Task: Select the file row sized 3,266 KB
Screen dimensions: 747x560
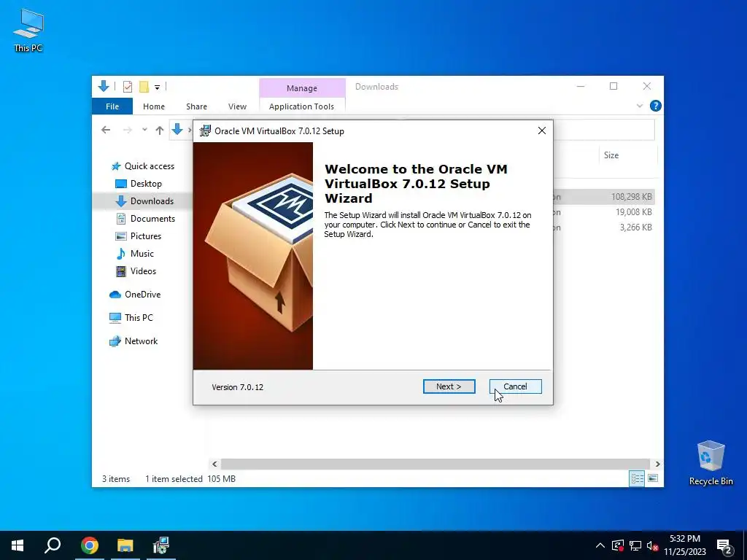Action: point(603,227)
